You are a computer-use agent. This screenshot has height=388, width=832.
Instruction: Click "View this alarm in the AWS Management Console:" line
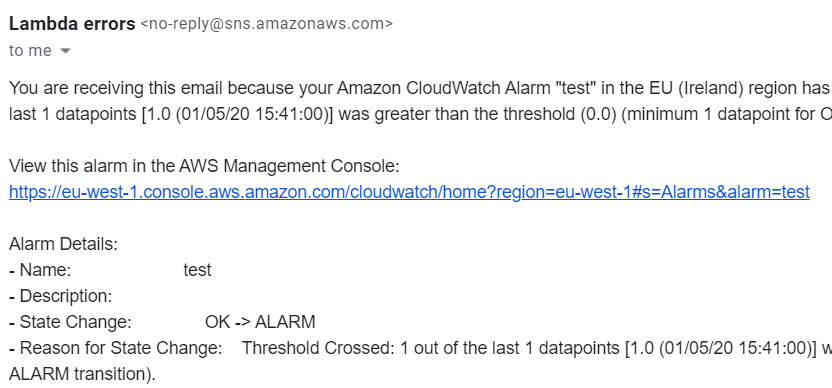(204, 167)
